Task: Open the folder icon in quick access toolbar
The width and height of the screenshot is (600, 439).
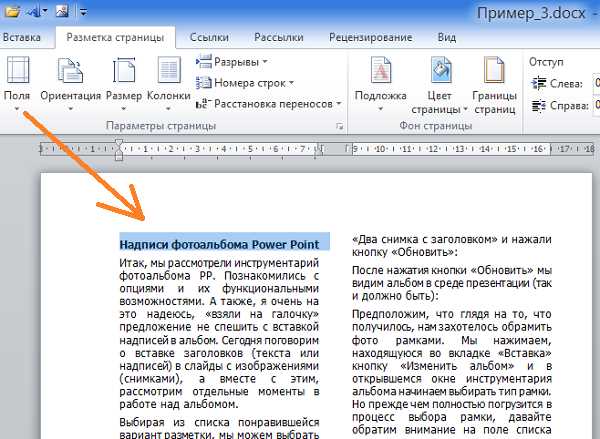Action: [x=13, y=11]
